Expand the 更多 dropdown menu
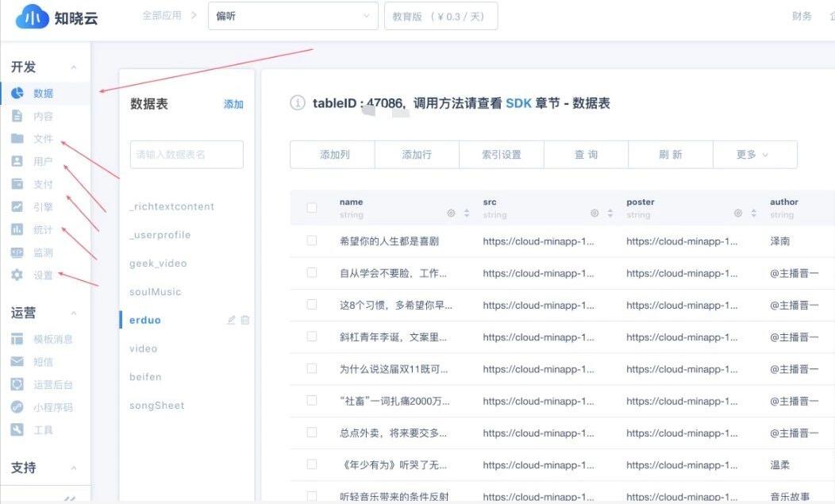835x504 pixels. click(x=754, y=155)
